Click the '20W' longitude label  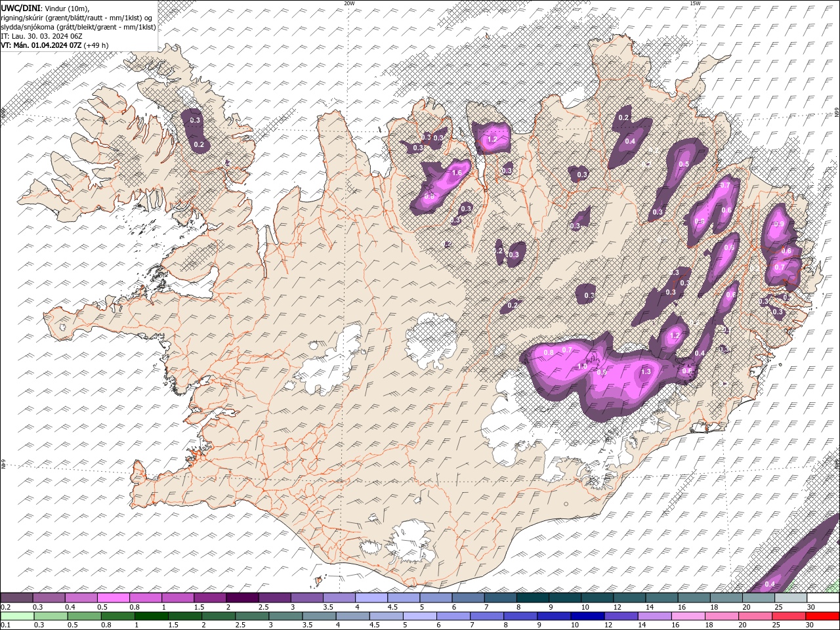[x=349, y=3]
